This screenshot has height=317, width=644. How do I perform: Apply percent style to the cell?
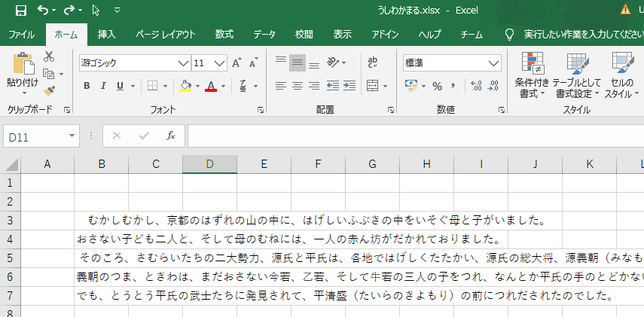point(437,86)
